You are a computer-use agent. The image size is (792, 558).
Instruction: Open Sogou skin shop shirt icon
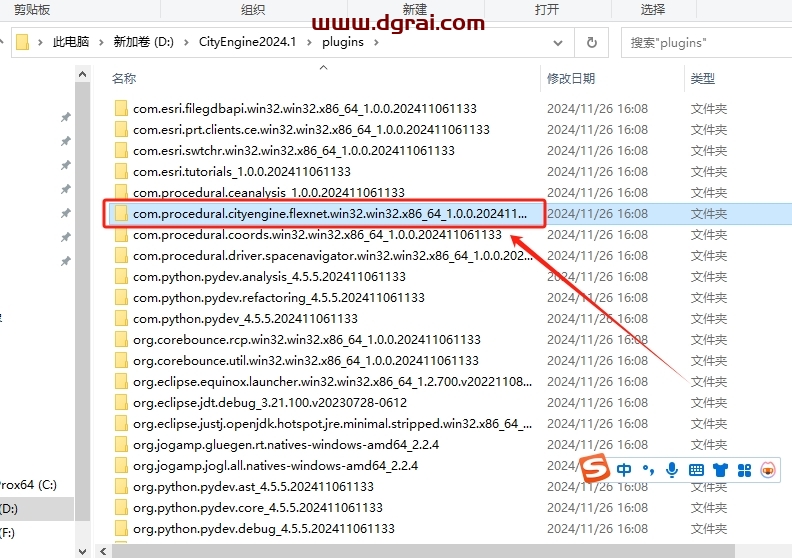719,469
